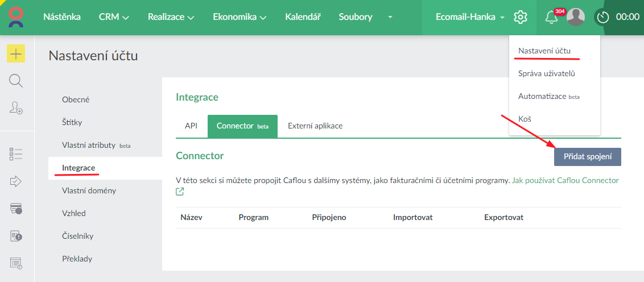Open the Jak používat Caflou Connector link

pos(565,180)
